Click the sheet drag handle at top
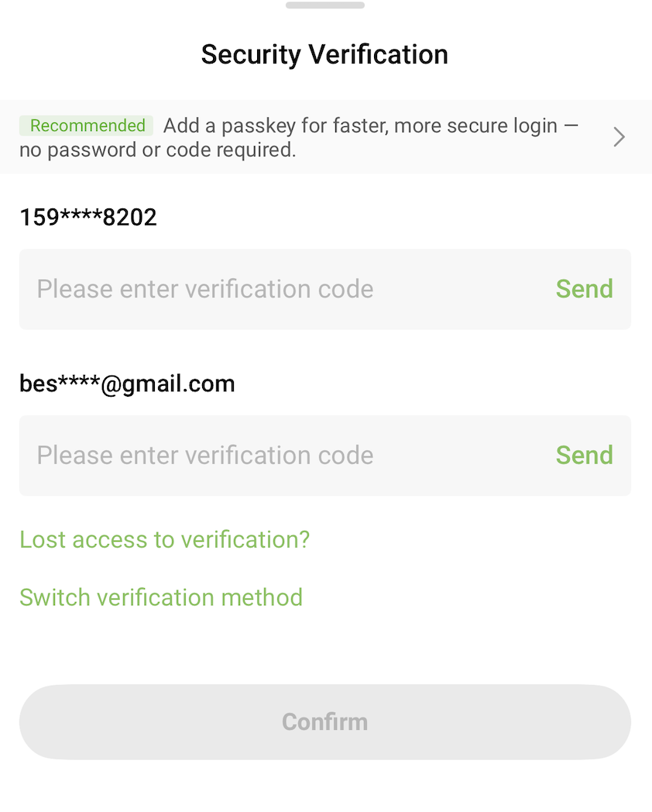 (324, 5)
